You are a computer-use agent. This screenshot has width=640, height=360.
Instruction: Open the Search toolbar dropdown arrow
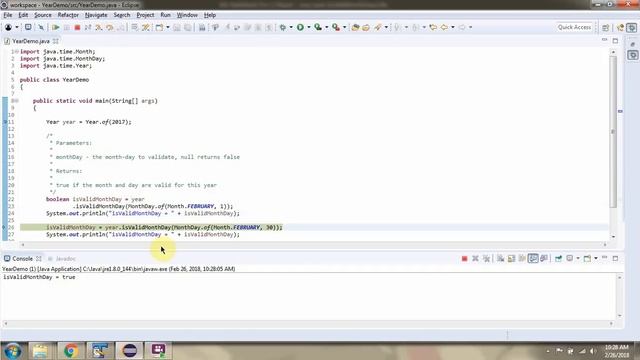(386, 27)
